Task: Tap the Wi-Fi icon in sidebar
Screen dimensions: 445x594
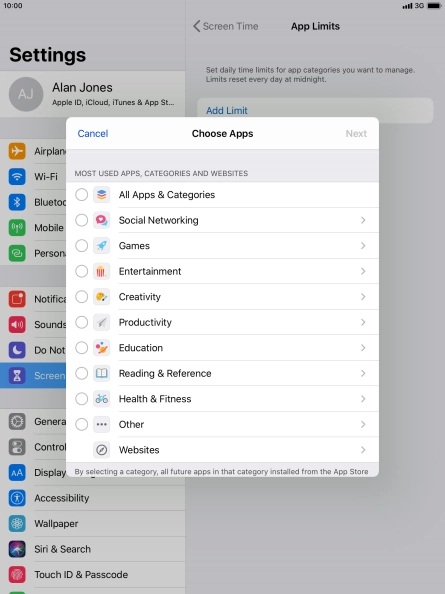Action: [x=17, y=177]
